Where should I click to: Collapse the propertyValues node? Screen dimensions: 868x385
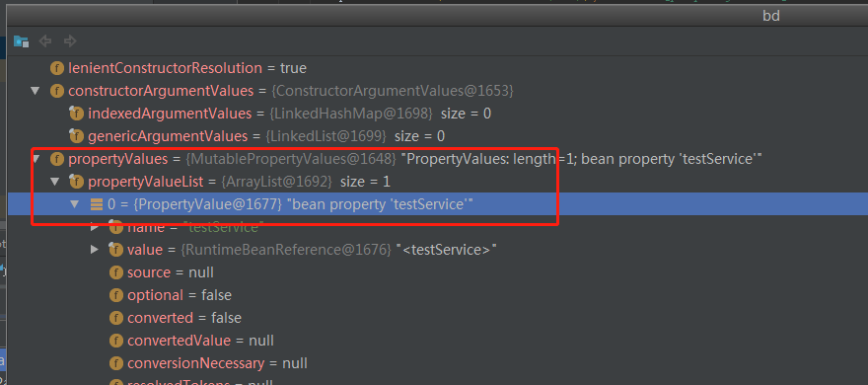point(36,160)
